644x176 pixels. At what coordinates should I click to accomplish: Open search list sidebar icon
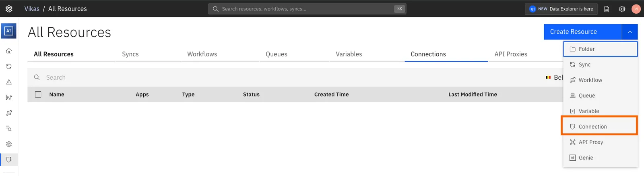[9, 128]
